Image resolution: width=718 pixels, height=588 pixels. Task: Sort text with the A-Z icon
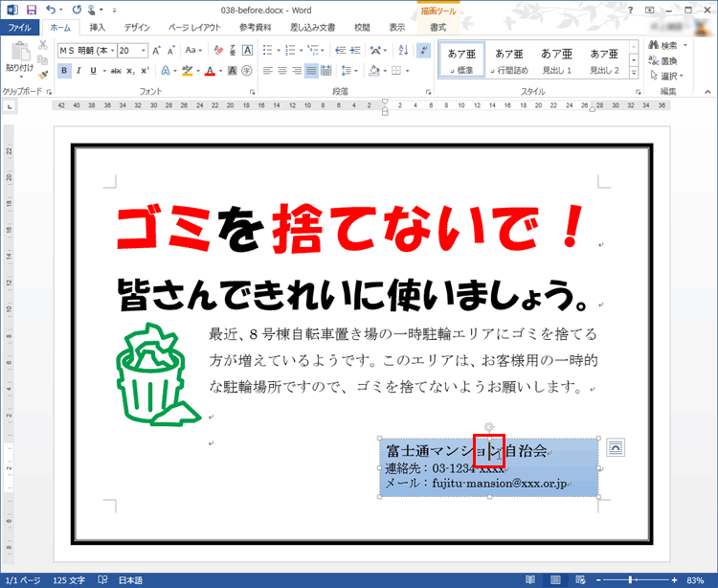(x=403, y=51)
